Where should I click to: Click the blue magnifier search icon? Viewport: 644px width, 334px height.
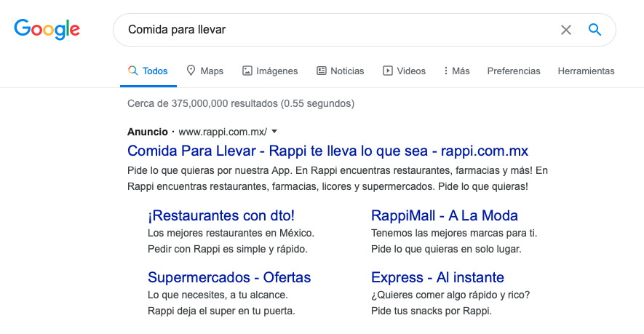pyautogui.click(x=595, y=30)
